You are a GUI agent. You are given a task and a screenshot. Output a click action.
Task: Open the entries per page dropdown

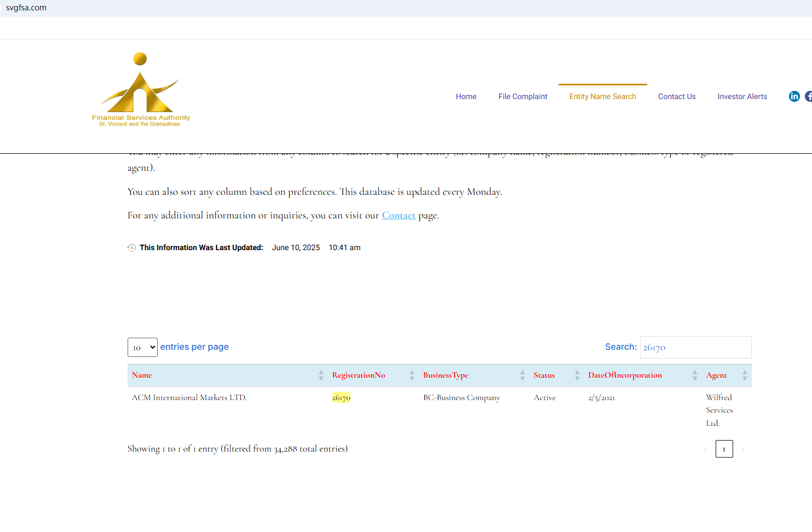coord(142,348)
